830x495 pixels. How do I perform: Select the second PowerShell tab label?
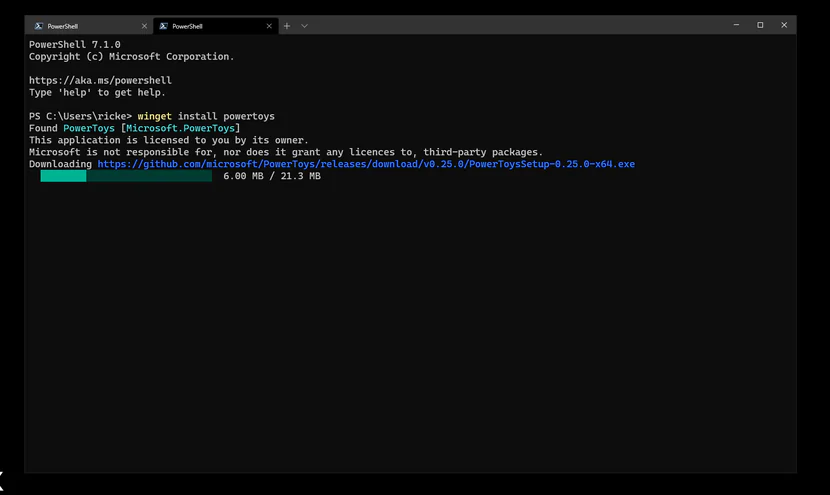tap(188, 26)
